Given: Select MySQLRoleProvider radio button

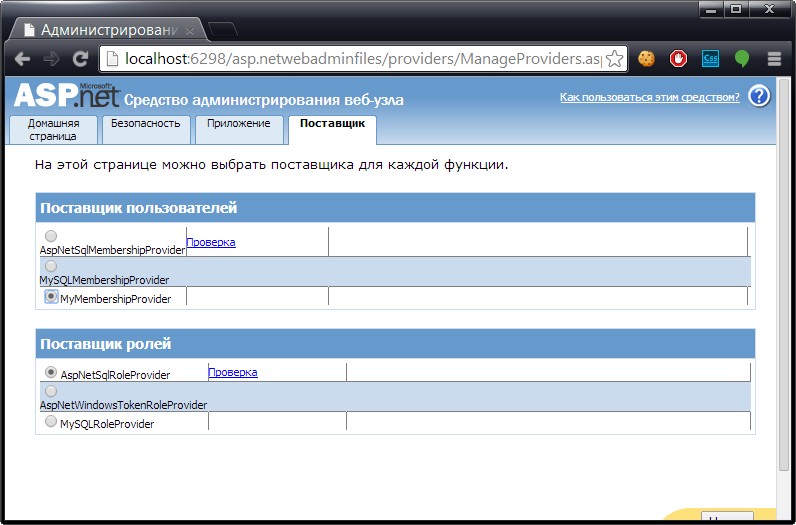Looking at the screenshot, I should tap(51, 421).
